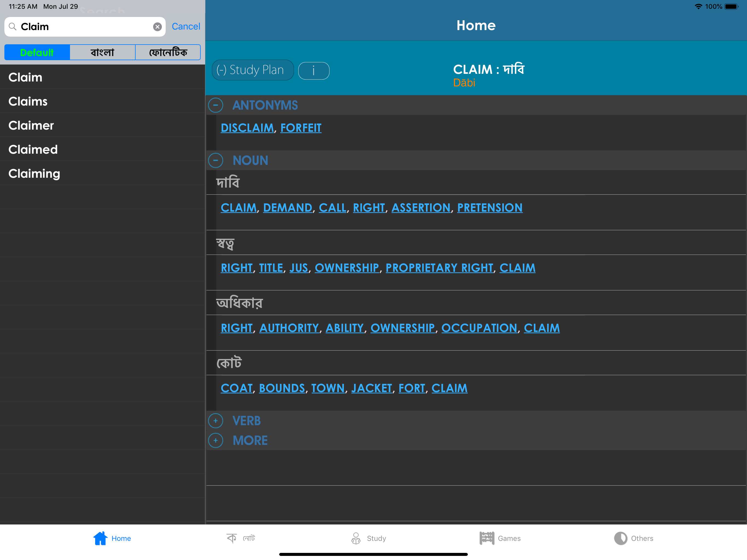Image resolution: width=747 pixels, height=560 pixels.
Task: Open the Home tab house icon
Action: coord(100,538)
